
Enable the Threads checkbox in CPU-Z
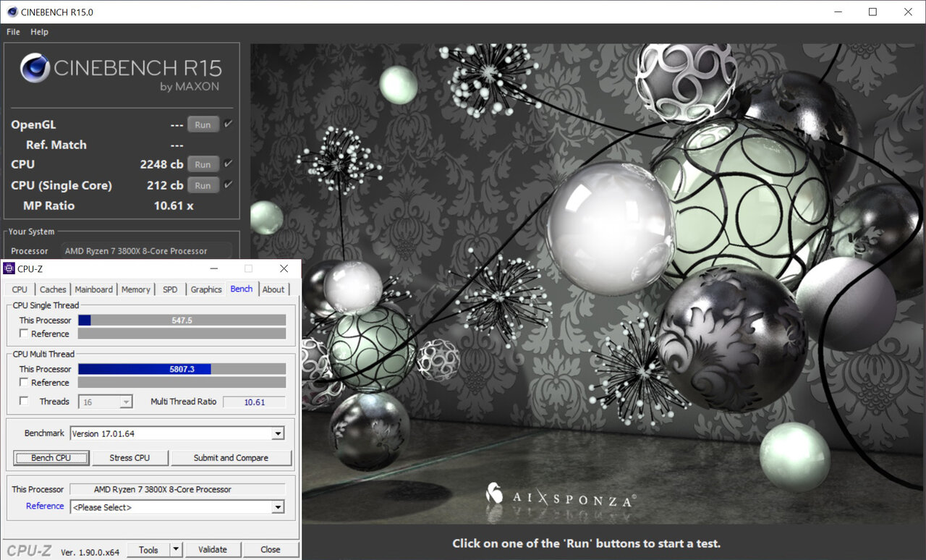tap(24, 401)
